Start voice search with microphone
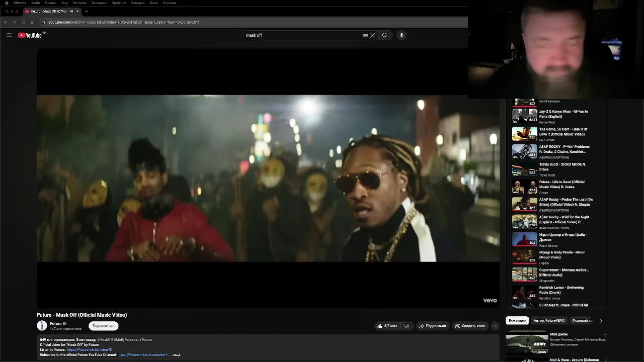The height and width of the screenshot is (362, 644). click(x=401, y=35)
